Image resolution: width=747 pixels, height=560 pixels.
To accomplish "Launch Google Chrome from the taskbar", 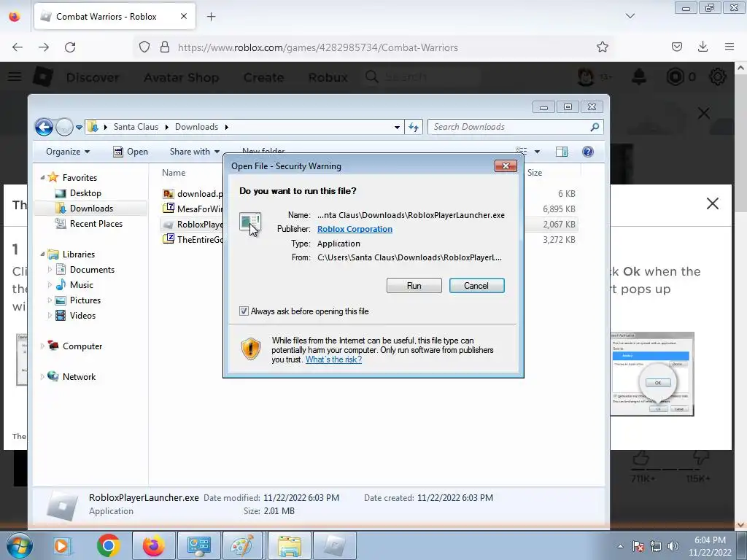I will (x=108, y=545).
